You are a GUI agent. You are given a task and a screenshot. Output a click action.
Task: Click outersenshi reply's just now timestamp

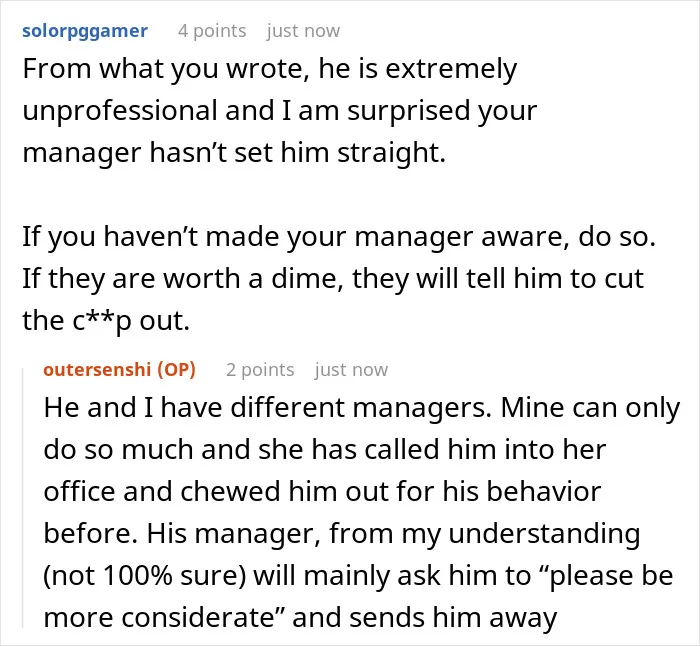coord(351,370)
